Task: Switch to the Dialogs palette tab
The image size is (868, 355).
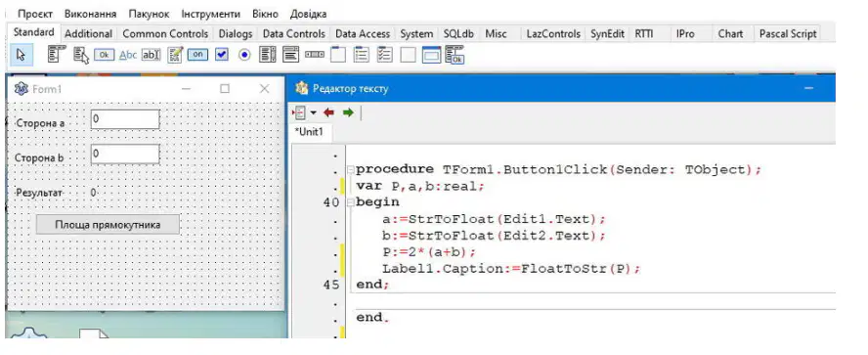Action: [236, 34]
